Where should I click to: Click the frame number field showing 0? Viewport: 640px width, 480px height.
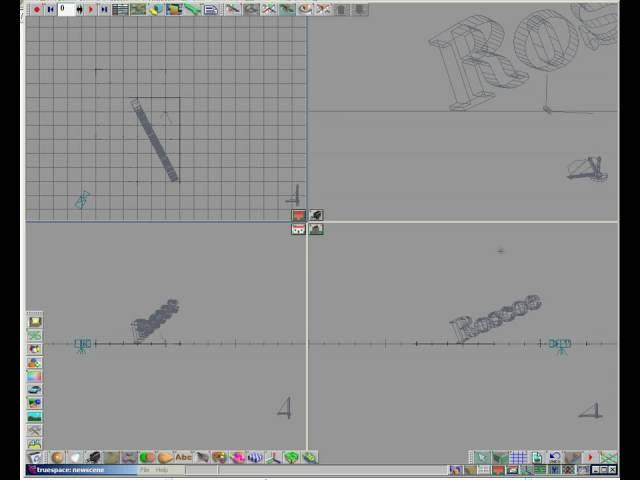[67, 9]
